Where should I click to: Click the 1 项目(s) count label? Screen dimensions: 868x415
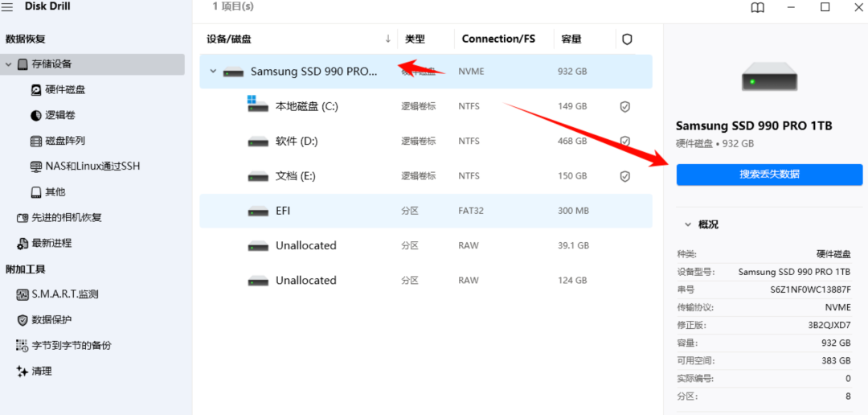click(233, 6)
